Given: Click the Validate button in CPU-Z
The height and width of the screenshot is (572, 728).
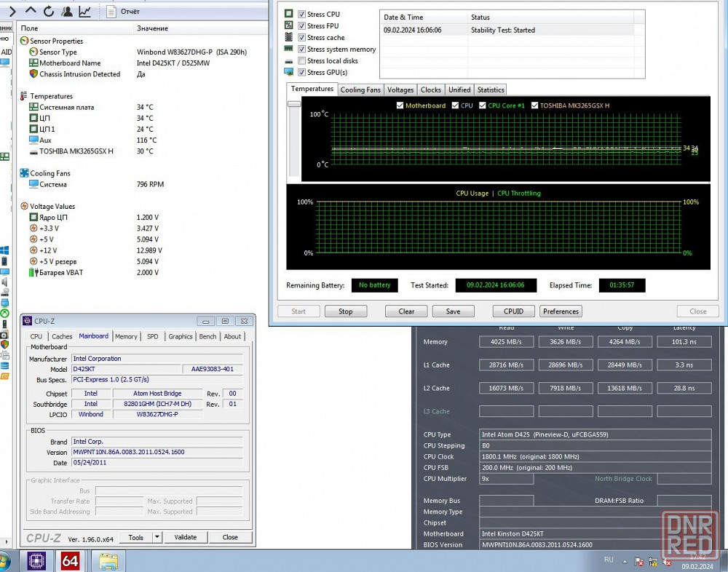Looking at the screenshot, I should point(186,537).
